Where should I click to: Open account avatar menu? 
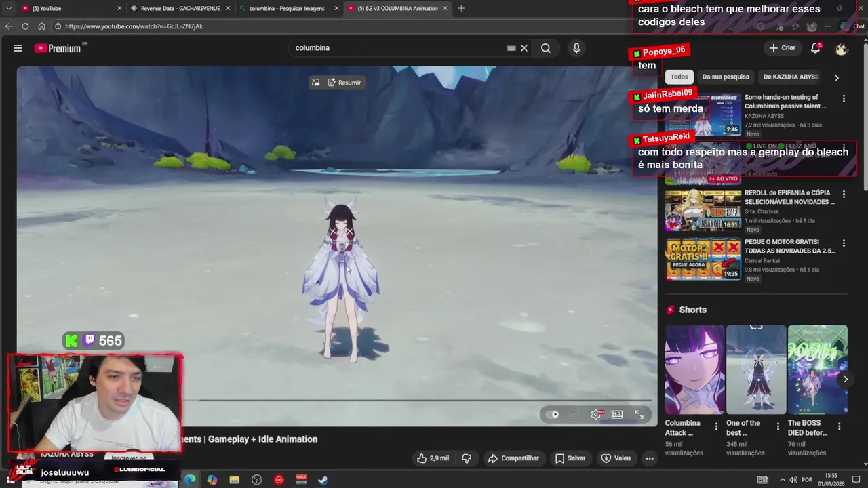tap(842, 48)
